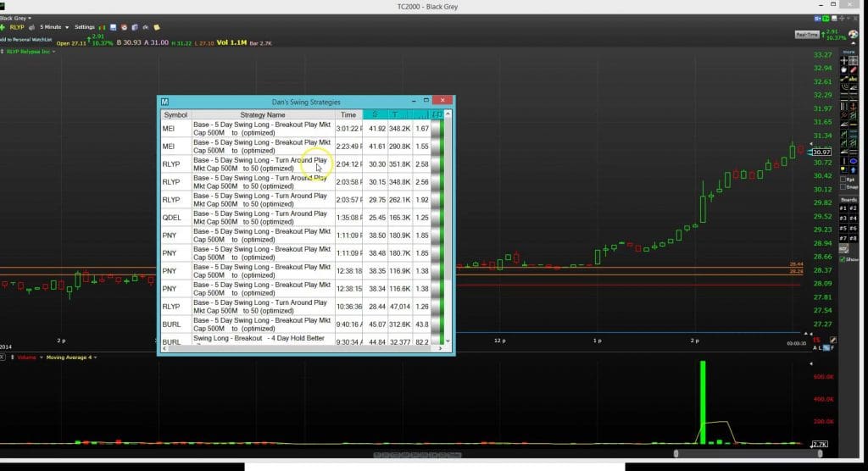Viewport: 868px width, 471px height.
Task: Click the Real-Time button
Action: tap(807, 35)
